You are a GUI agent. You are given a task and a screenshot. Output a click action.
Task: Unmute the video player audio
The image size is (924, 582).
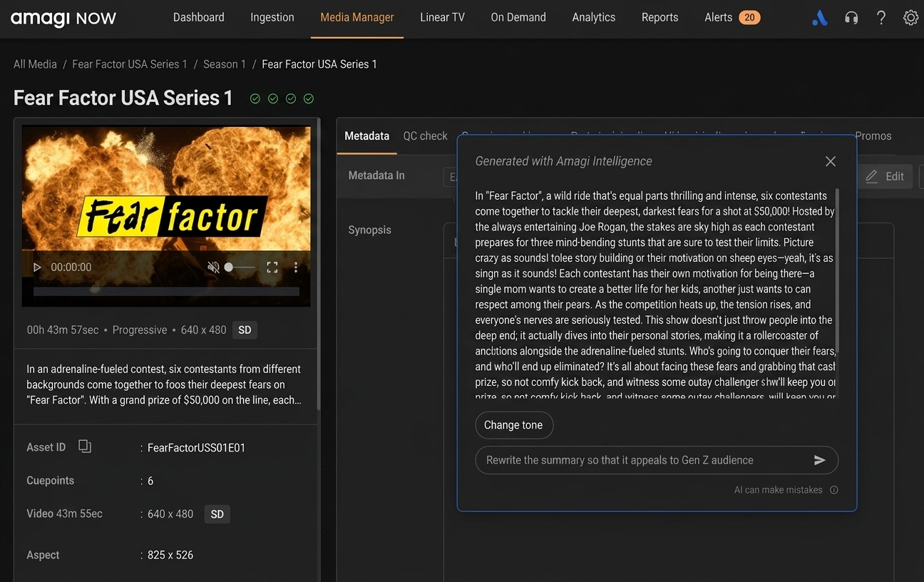pyautogui.click(x=213, y=267)
